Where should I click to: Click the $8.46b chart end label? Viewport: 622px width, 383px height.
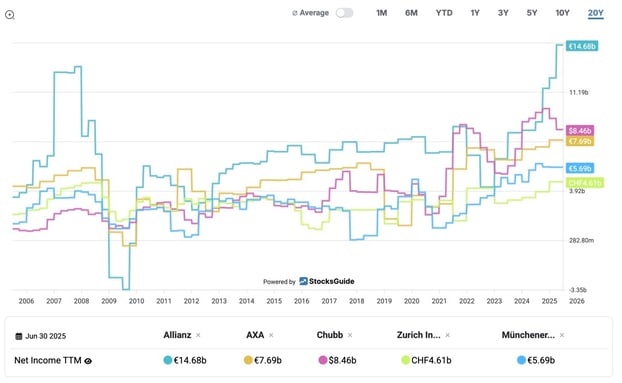580,131
